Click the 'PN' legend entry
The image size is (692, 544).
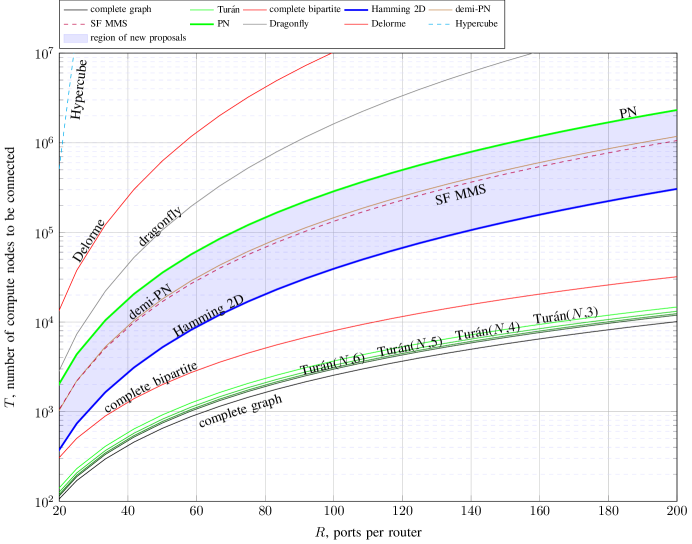[210, 24]
